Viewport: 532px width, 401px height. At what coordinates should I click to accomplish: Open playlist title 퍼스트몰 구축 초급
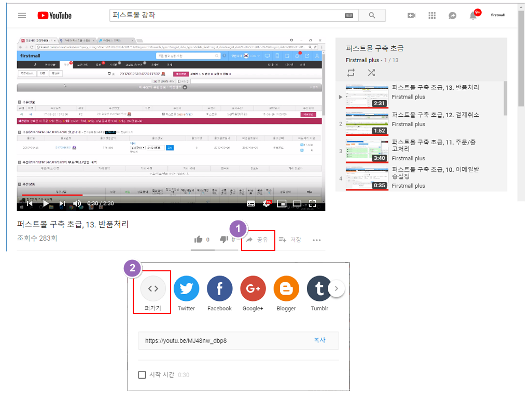[374, 48]
